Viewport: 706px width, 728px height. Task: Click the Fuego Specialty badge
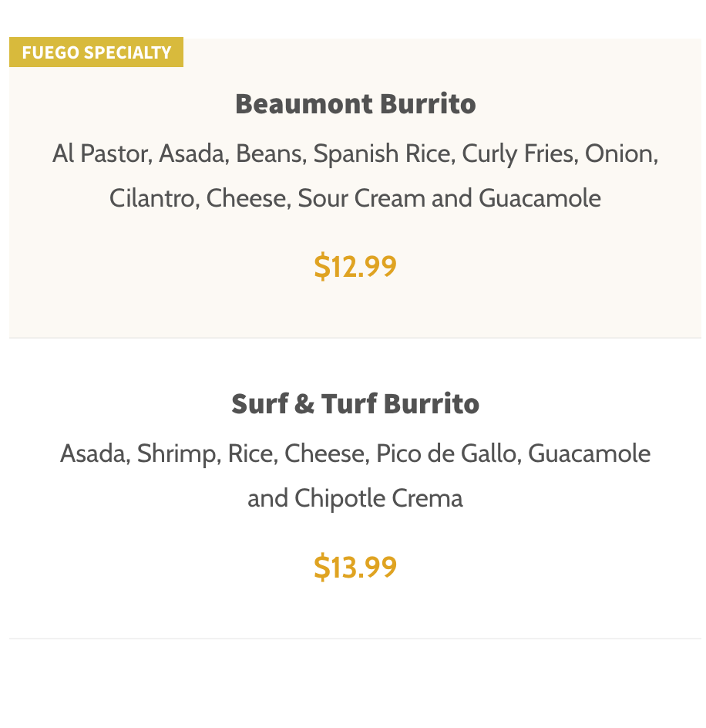pyautogui.click(x=96, y=52)
